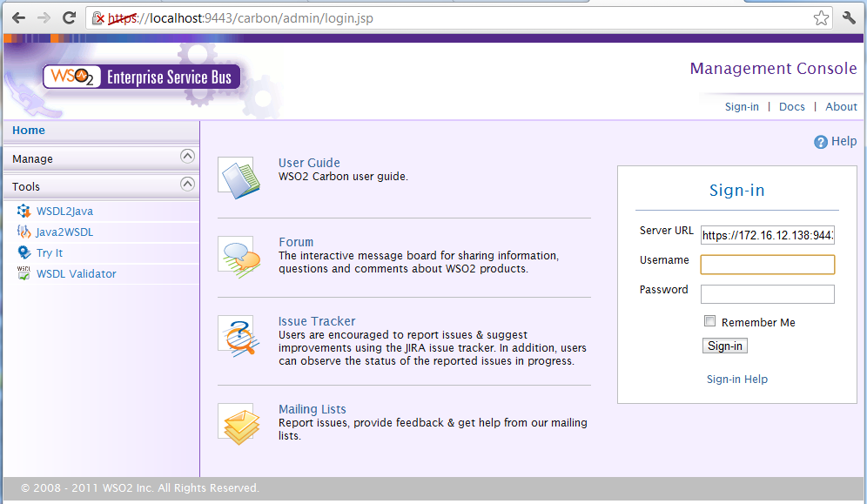Viewport: 867px width, 504px height.
Task: Open the About header link
Action: click(841, 107)
